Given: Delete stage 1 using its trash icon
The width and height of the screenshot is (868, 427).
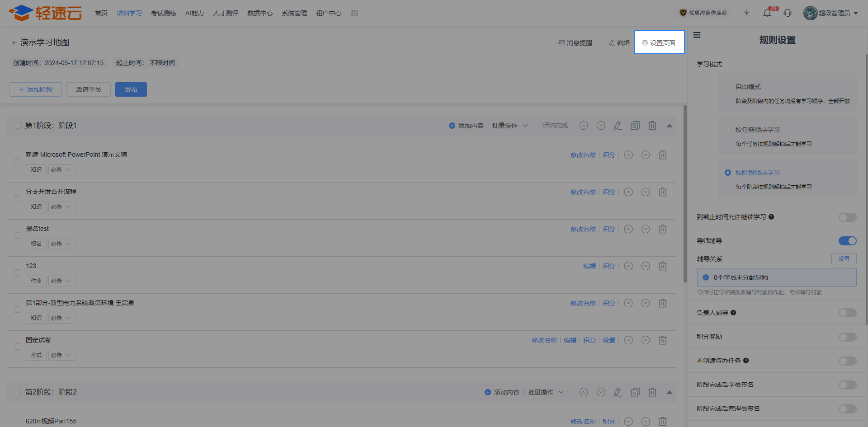Looking at the screenshot, I should [652, 126].
